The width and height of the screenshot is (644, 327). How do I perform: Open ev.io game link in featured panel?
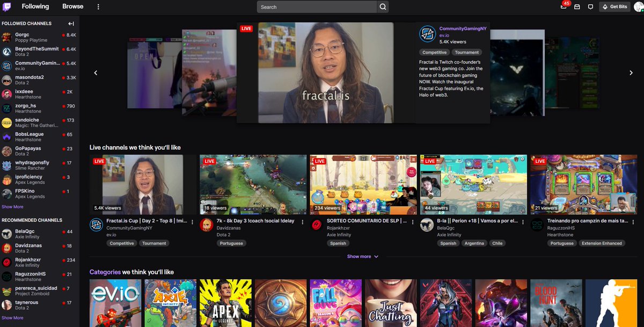tap(444, 35)
